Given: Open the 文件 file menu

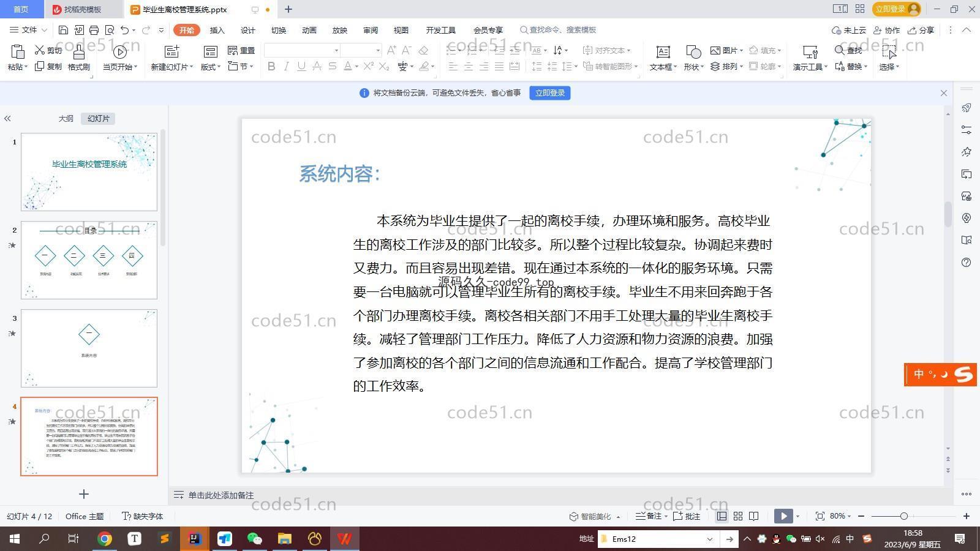Looking at the screenshot, I should (x=29, y=30).
